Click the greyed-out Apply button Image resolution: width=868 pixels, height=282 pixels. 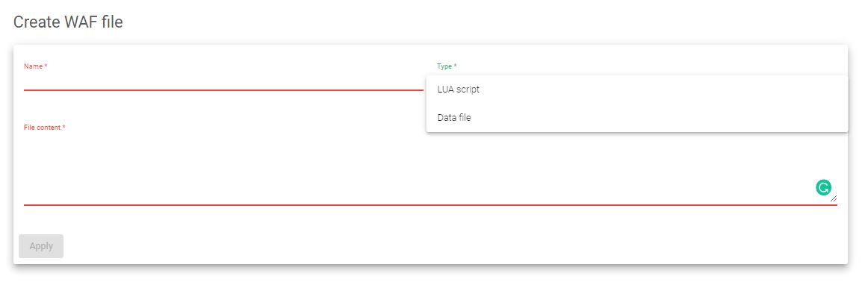pos(41,246)
